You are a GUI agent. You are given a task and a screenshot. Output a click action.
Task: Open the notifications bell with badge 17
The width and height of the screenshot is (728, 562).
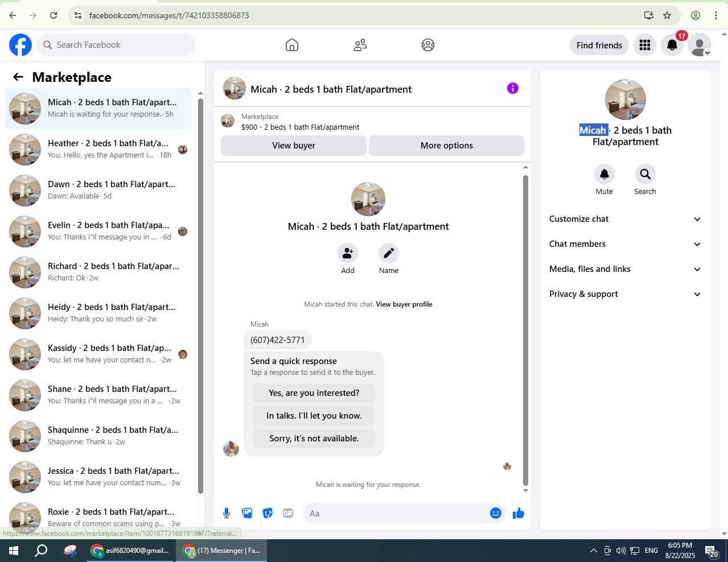tap(672, 45)
